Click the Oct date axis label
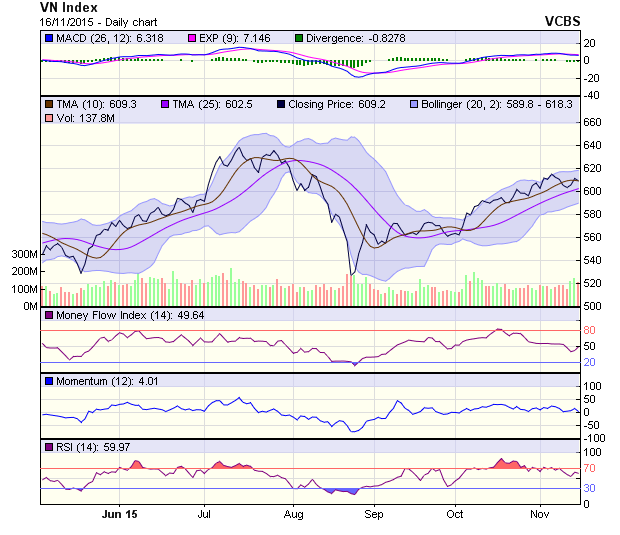This screenshot has width=620, height=535. click(455, 515)
